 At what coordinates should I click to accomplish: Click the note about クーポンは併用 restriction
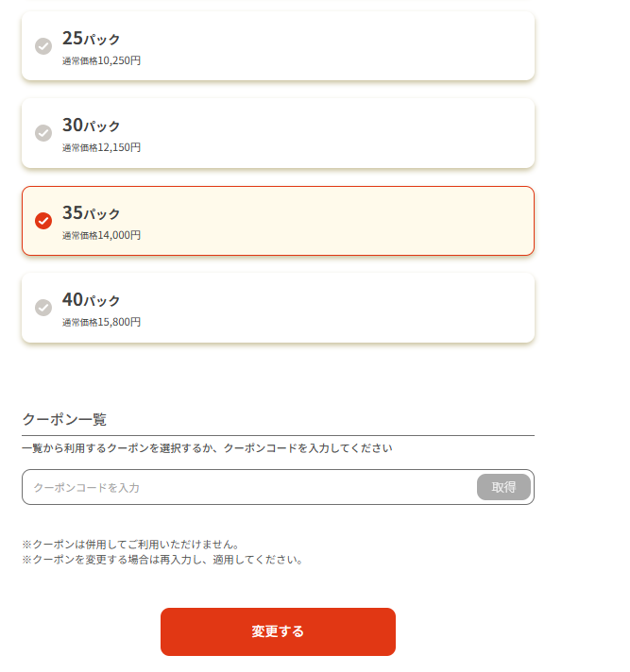(130, 545)
